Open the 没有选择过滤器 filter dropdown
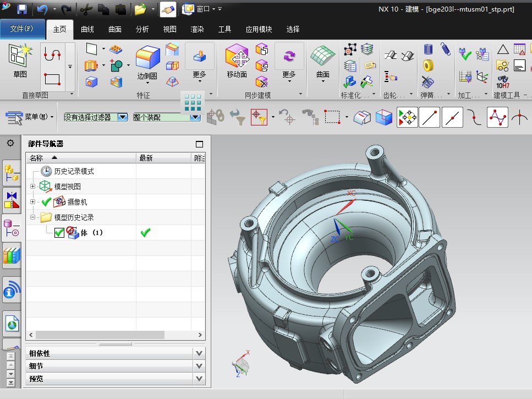 [x=123, y=117]
